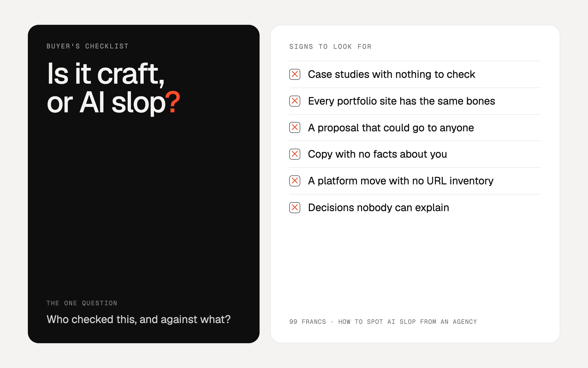Click the "SIGNS TO LOOK FOR" heading
588x368 pixels.
[330, 46]
